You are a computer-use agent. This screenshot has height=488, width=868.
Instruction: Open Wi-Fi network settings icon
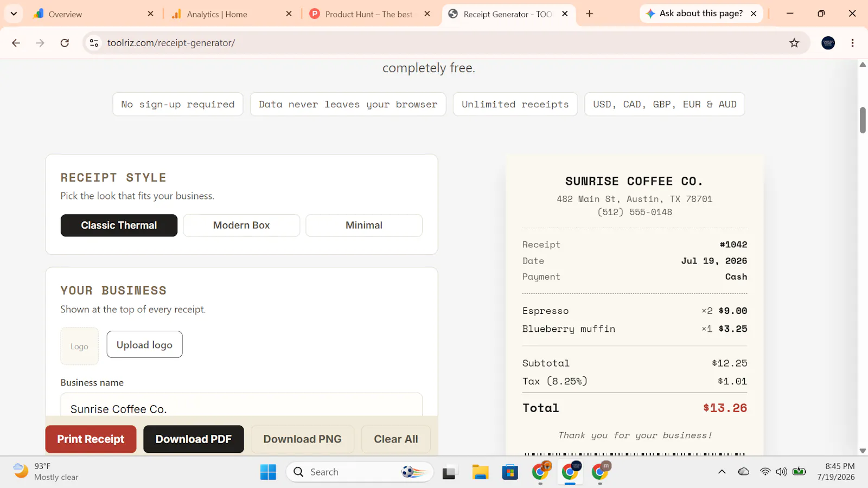pos(765,472)
